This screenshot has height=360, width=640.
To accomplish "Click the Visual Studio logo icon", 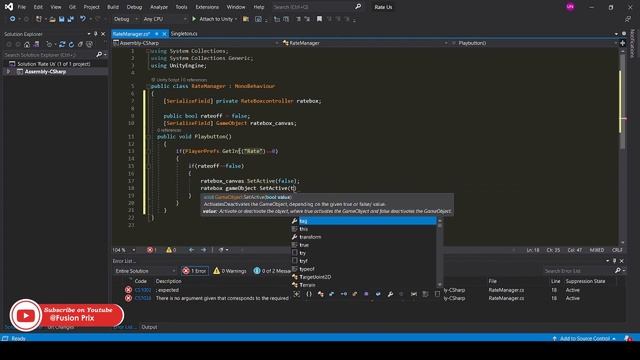I will [x=9, y=7].
